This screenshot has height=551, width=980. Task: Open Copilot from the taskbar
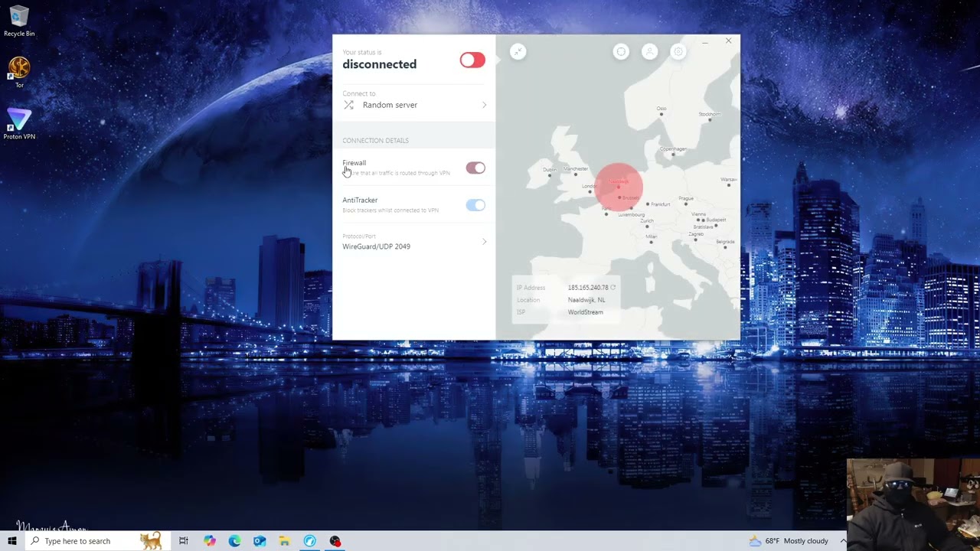209,541
